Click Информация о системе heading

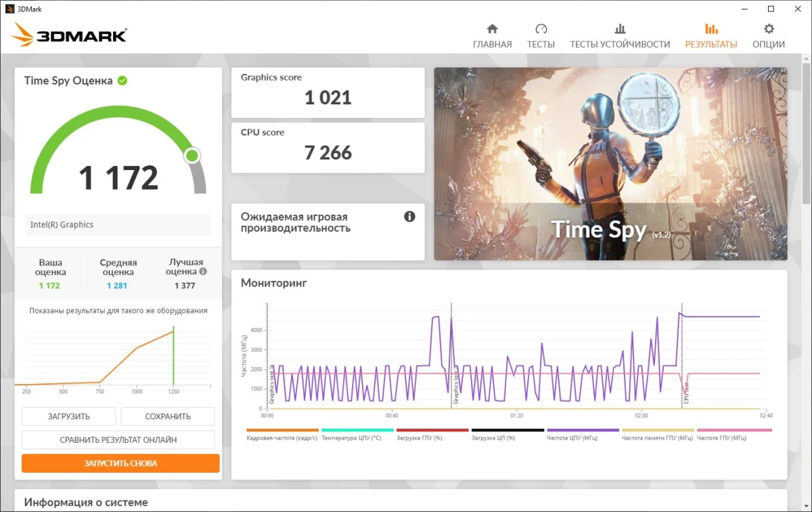86,503
